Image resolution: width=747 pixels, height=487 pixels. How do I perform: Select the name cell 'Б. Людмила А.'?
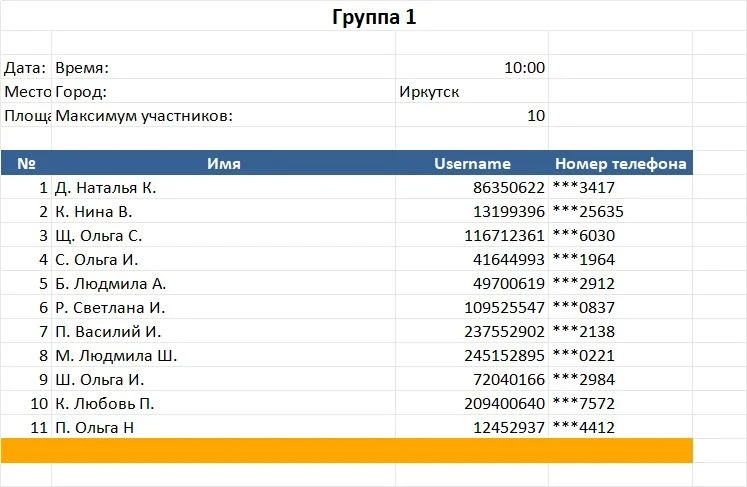point(223,283)
